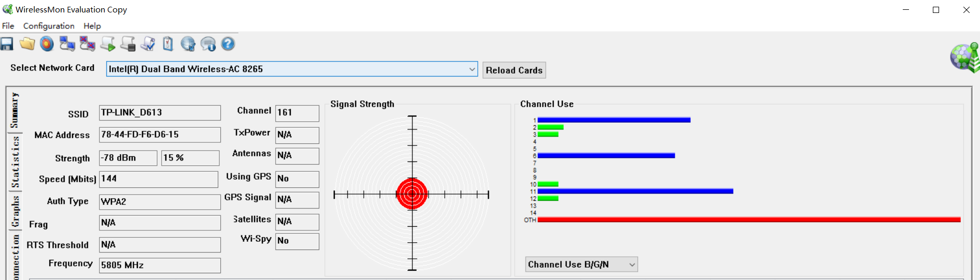980x280 pixels.
Task: Click the green channel 10 usage bar
Action: [548, 184]
